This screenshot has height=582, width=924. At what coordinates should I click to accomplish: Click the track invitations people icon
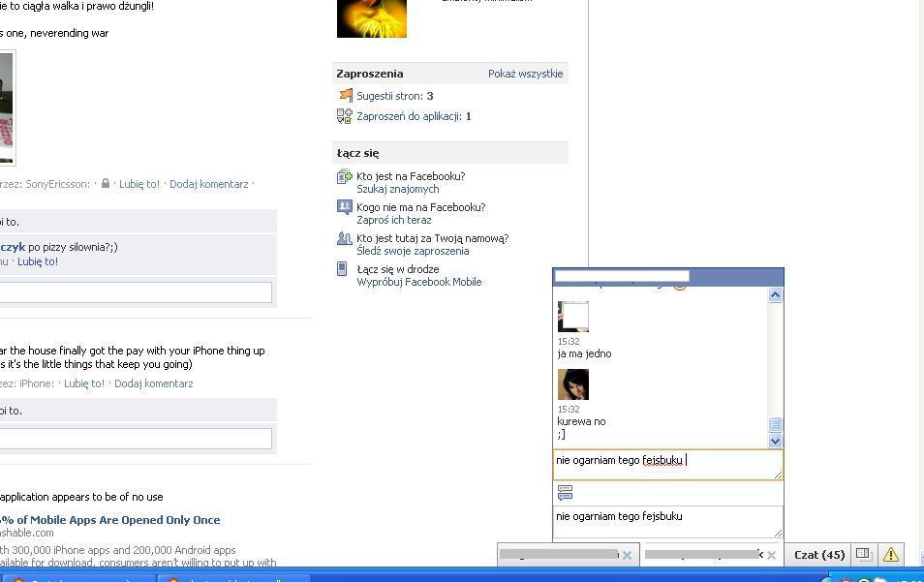point(344,238)
